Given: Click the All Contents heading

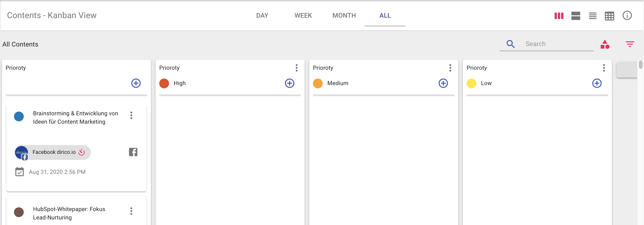Looking at the screenshot, I should (x=20, y=44).
